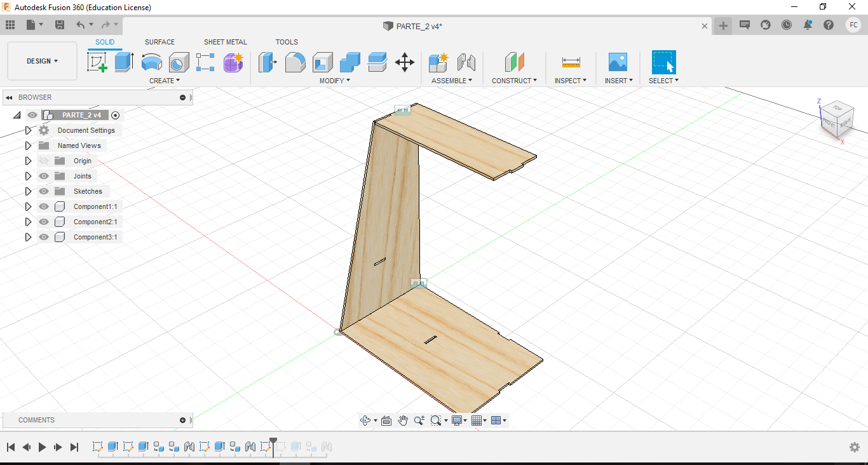
Task: Open the CONSTRUCT menu label
Action: coord(514,81)
